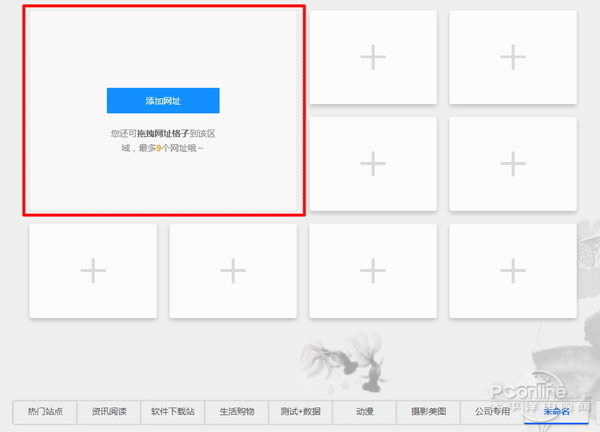Open the 热门站点 tab
Image resolution: width=600 pixels, height=432 pixels.
pyautogui.click(x=45, y=412)
